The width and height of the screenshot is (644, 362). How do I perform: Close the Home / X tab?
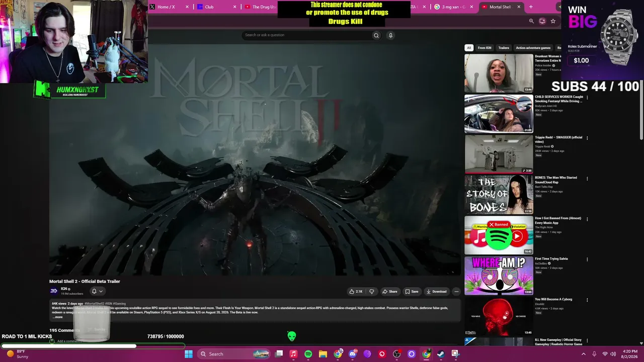click(x=187, y=7)
